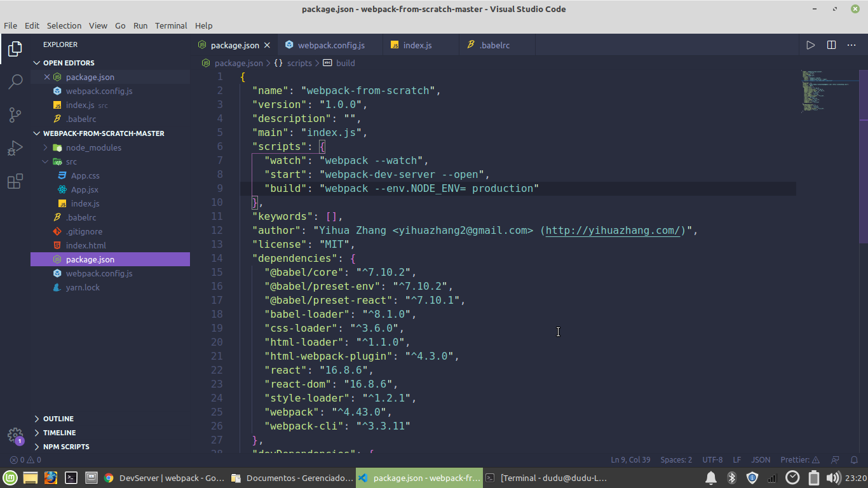868x488 pixels.
Task: Change language mode via JSON status item
Action: coord(761,459)
